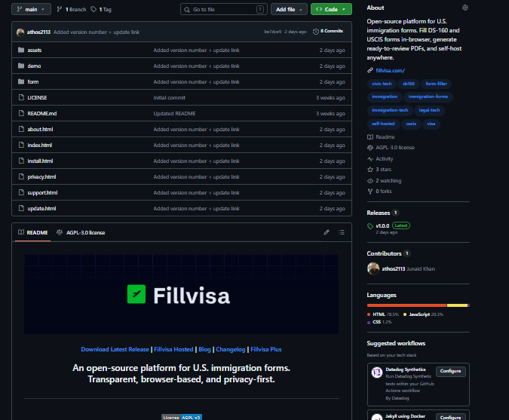View the 0 forks link

tap(379, 192)
